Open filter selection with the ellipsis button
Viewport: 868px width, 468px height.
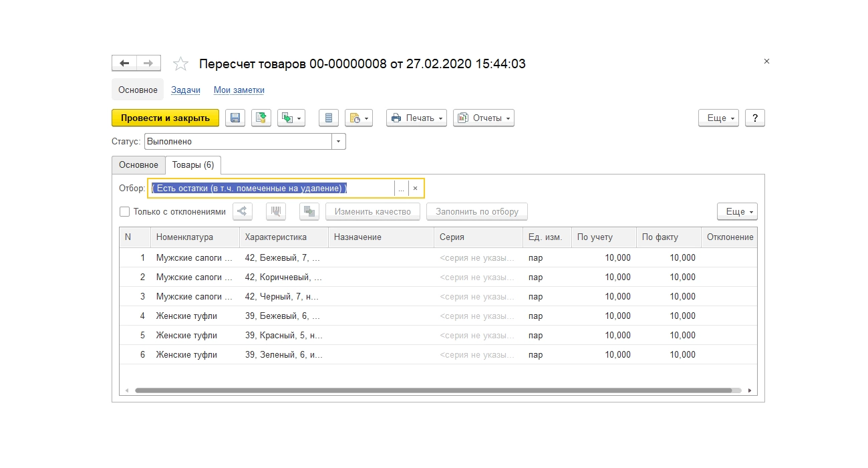coord(401,189)
